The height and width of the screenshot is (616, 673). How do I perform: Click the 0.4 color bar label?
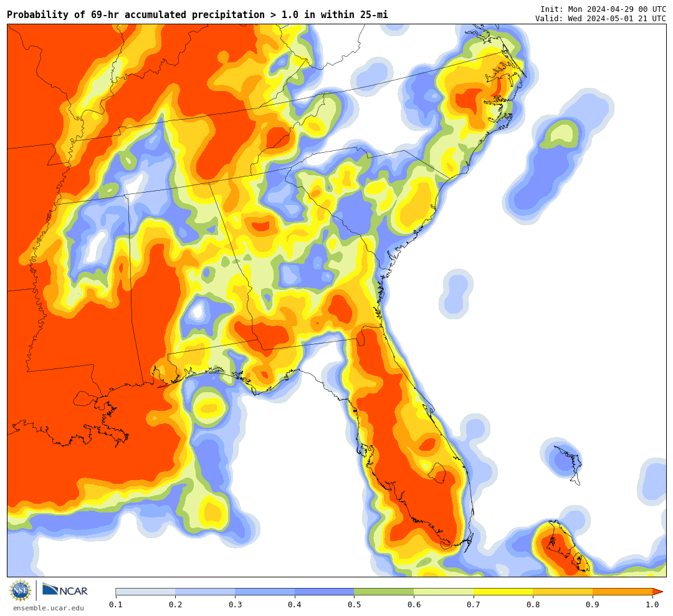(x=295, y=605)
